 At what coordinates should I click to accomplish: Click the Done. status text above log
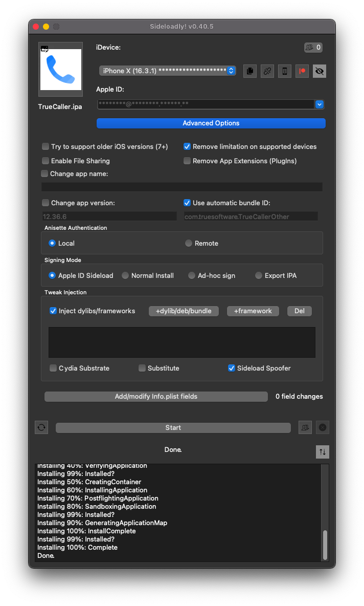(x=173, y=450)
